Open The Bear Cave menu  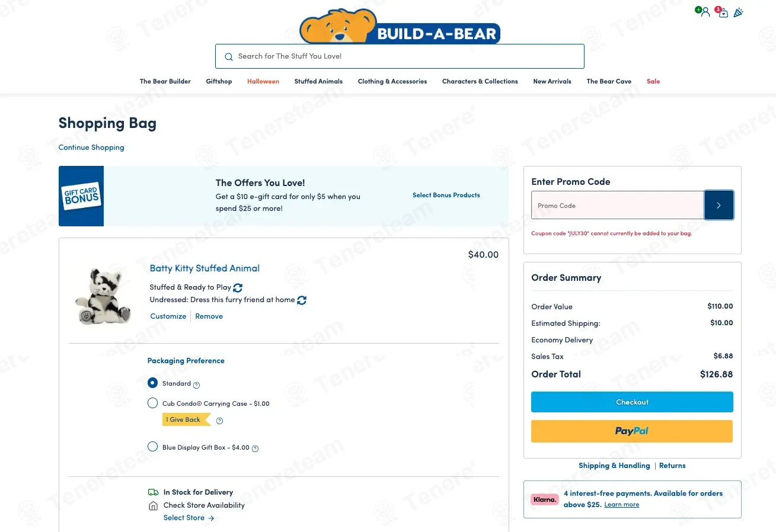pyautogui.click(x=609, y=81)
